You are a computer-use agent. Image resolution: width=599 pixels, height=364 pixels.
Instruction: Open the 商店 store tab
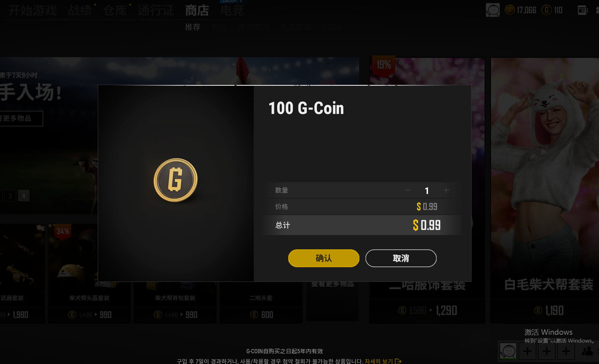[197, 10]
